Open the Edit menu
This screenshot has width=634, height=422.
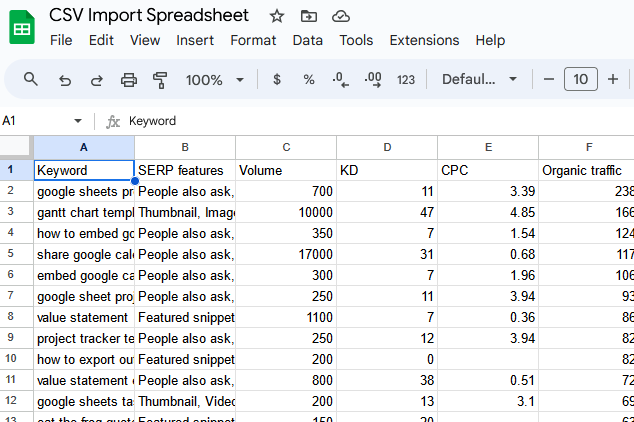pos(101,40)
